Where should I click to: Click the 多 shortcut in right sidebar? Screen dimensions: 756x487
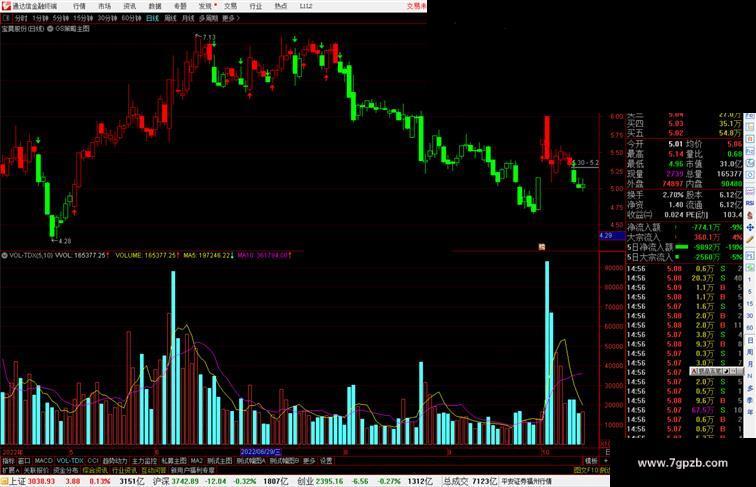[x=750, y=388]
